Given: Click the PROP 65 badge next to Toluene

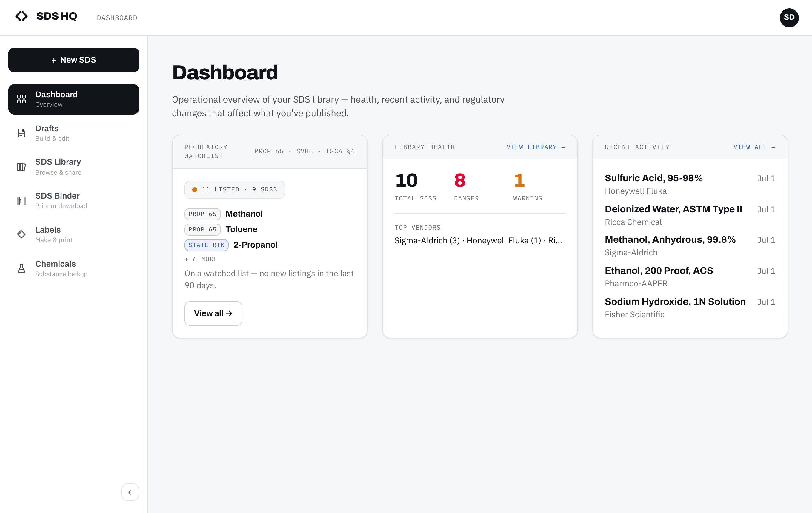Looking at the screenshot, I should 203,229.
